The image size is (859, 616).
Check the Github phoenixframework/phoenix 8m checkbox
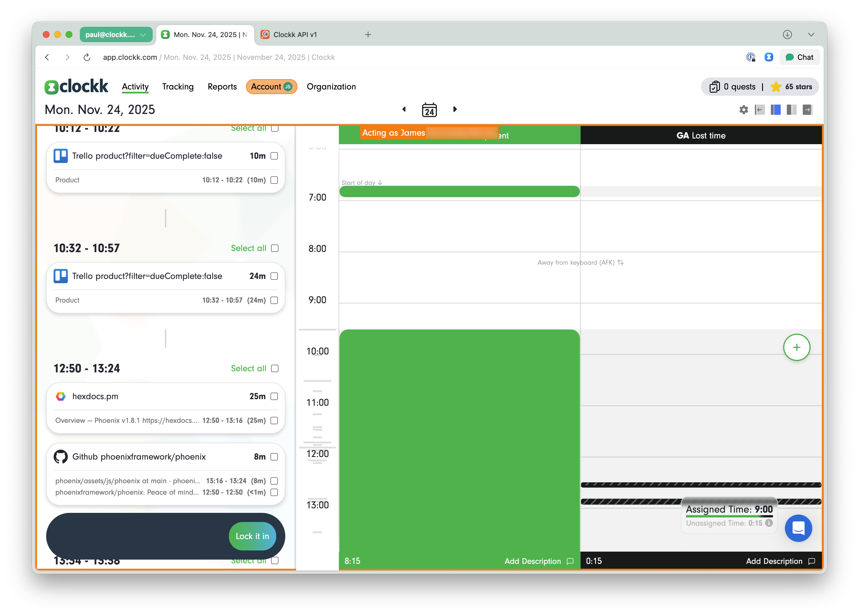[274, 457]
